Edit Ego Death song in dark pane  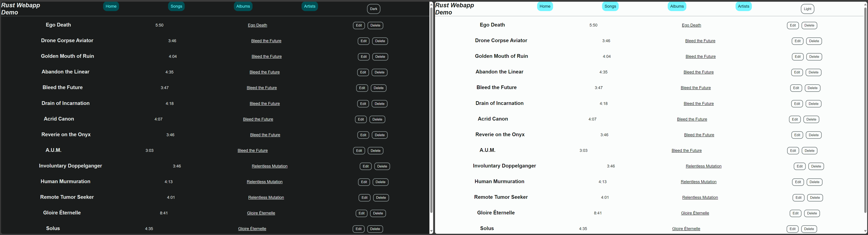(x=359, y=26)
